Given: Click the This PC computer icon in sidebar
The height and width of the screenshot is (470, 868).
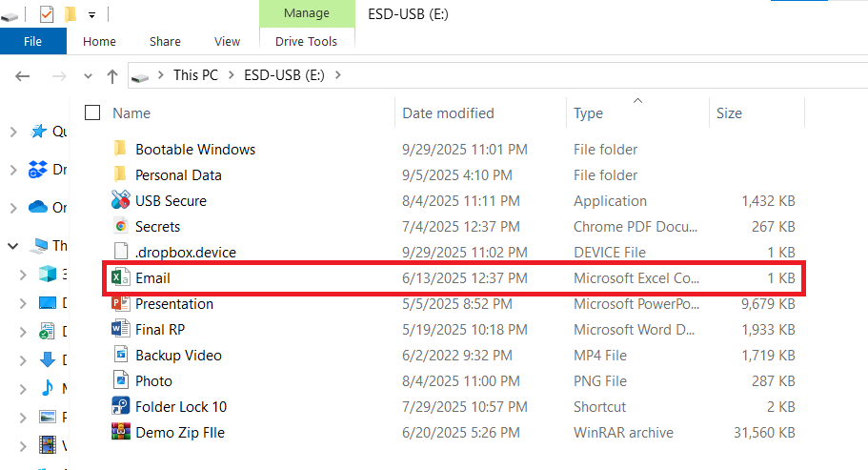Looking at the screenshot, I should click(x=39, y=245).
